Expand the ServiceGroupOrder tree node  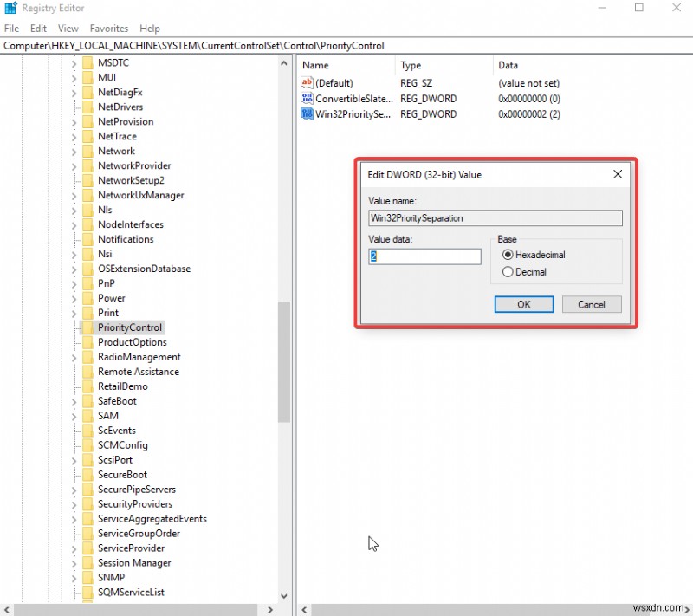coord(74,534)
